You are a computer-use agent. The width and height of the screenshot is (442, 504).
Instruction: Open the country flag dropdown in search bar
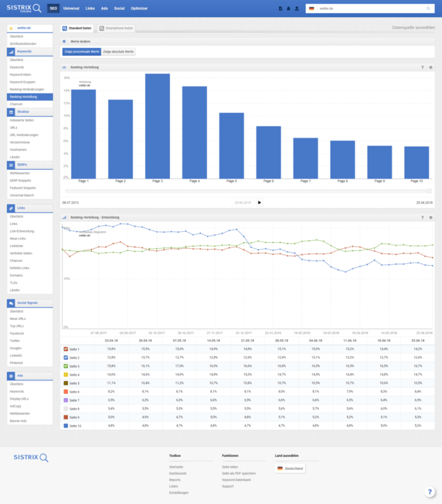[311, 9]
